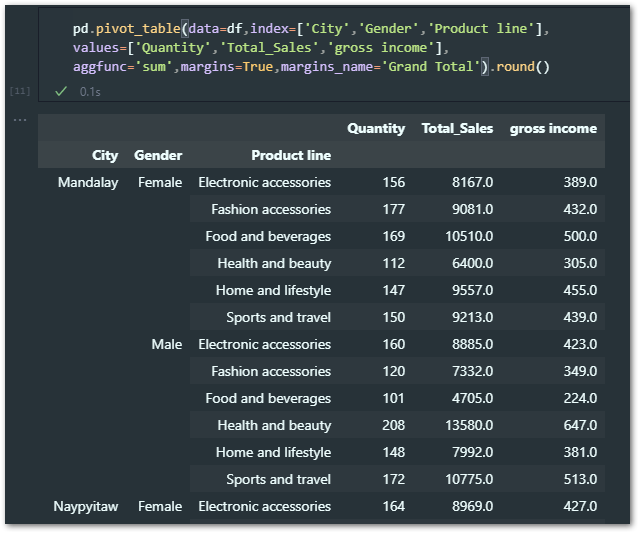Open the cell output ellipsis menu

click(19, 120)
